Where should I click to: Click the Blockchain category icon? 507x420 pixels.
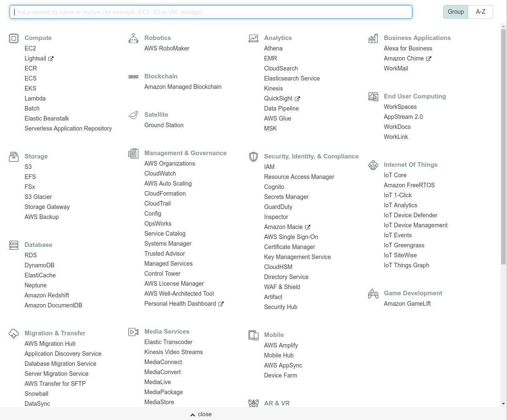(133, 77)
